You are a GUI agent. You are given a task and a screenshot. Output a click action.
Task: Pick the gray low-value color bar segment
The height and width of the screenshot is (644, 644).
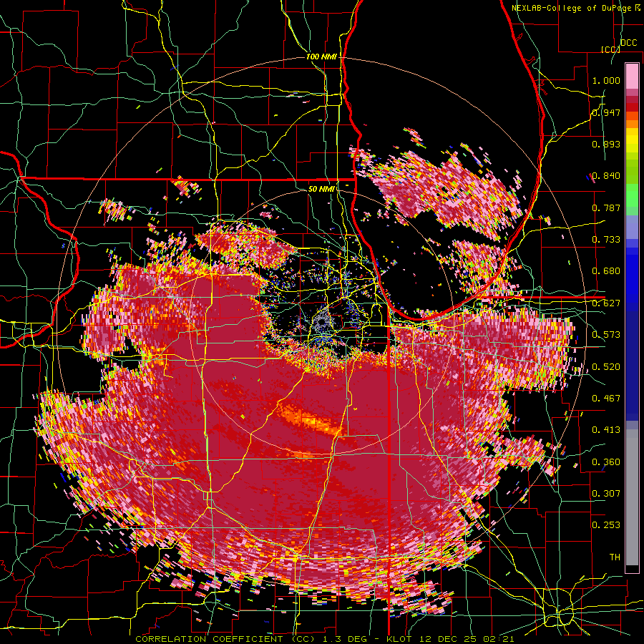(632, 497)
